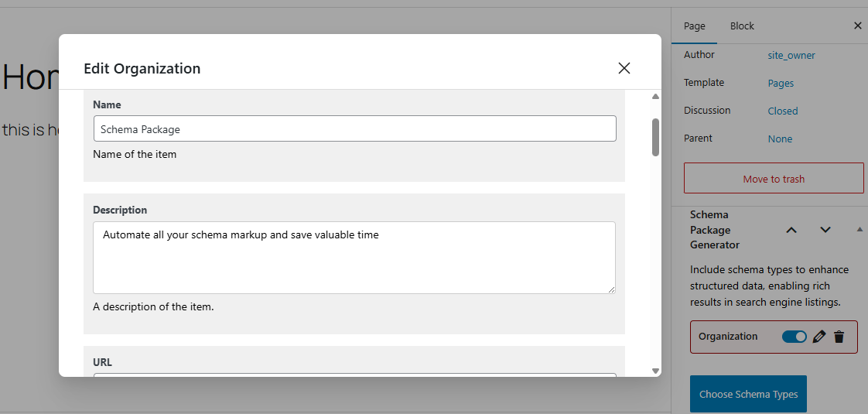This screenshot has width=868, height=414.
Task: Close the settings sidebar with X icon
Action: coord(857,26)
